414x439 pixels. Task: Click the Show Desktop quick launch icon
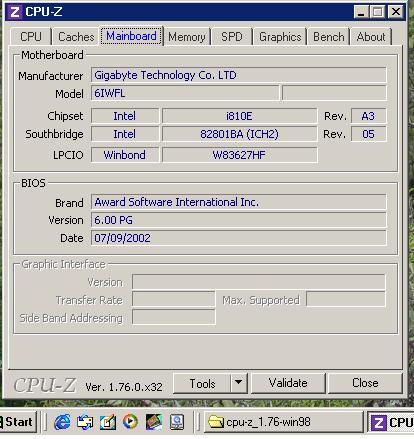[x=108, y=422]
